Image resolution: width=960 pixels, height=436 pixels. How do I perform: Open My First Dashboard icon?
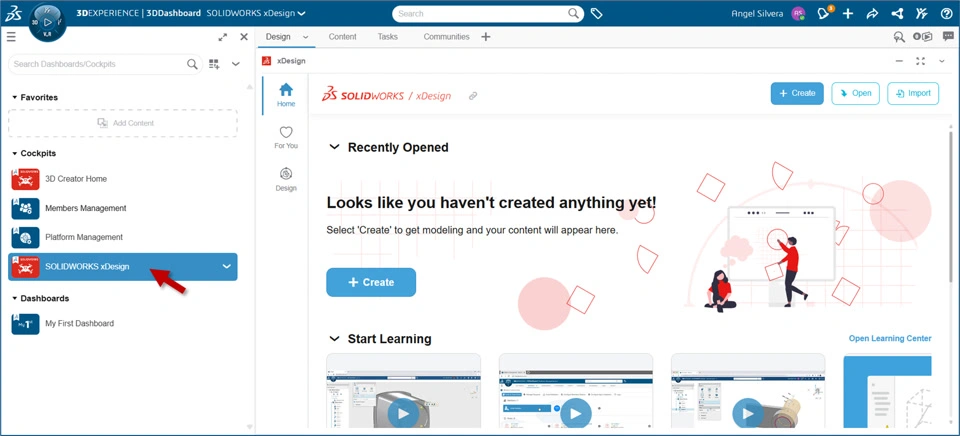pos(25,323)
